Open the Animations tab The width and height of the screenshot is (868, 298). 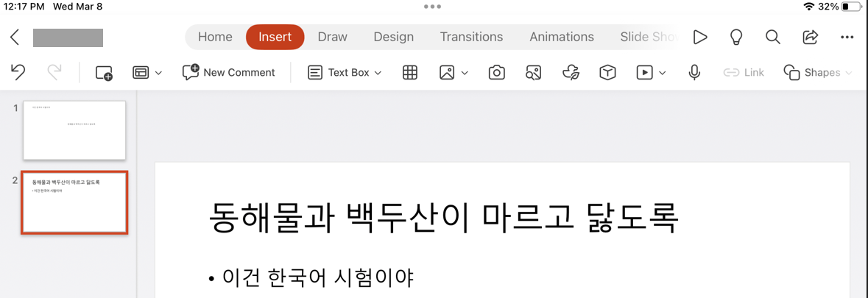(561, 37)
